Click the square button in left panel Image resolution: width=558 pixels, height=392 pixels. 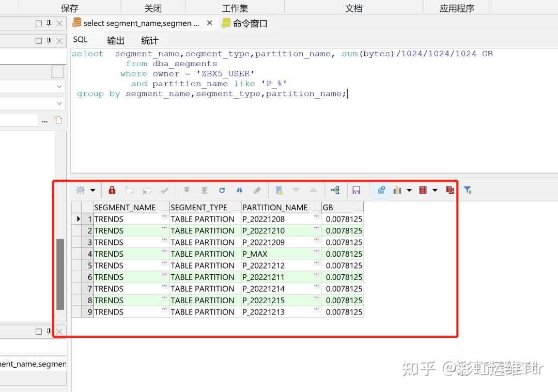(58, 72)
